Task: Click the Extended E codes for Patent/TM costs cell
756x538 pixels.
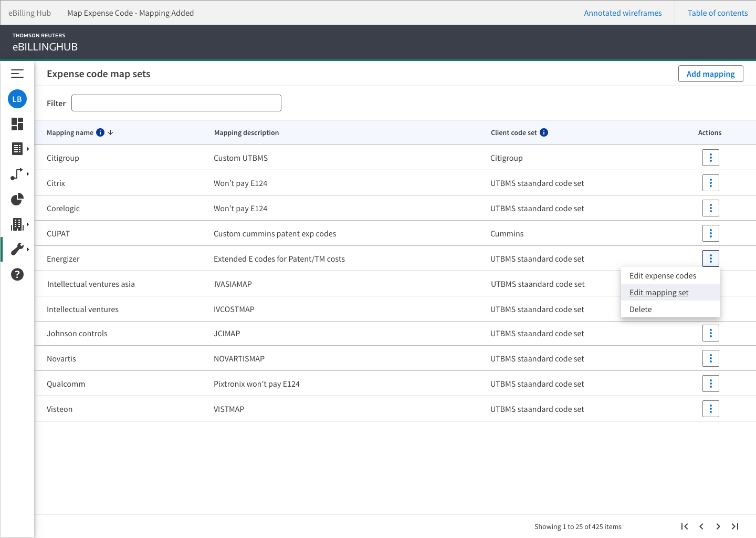Action: coord(279,258)
